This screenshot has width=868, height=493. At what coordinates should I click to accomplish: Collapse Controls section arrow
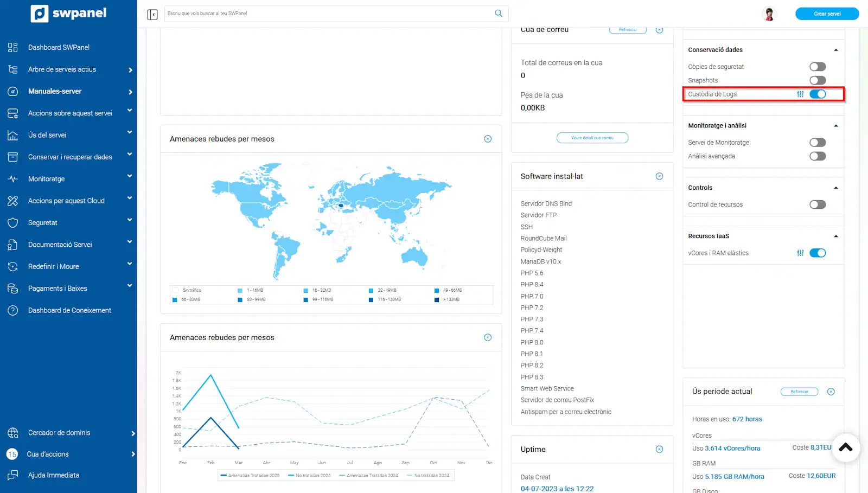(x=835, y=188)
